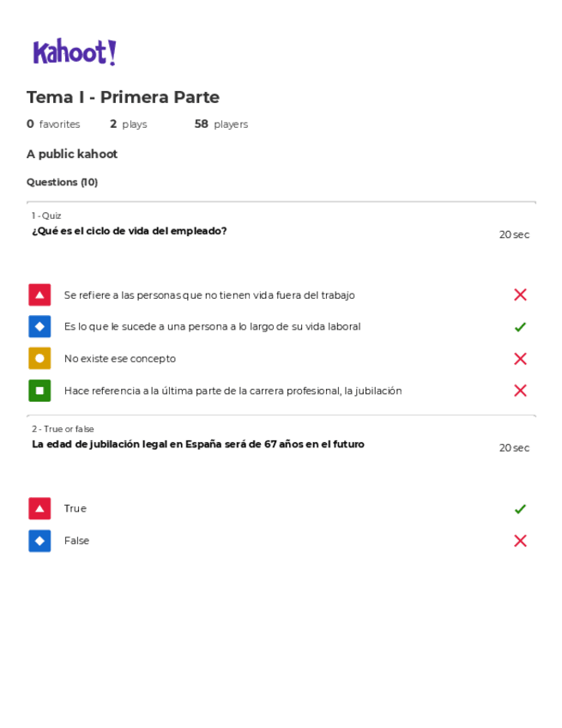Image resolution: width=562 pixels, height=728 pixels.
Task: Click the yellow circle answer icon
Action: click(x=39, y=358)
